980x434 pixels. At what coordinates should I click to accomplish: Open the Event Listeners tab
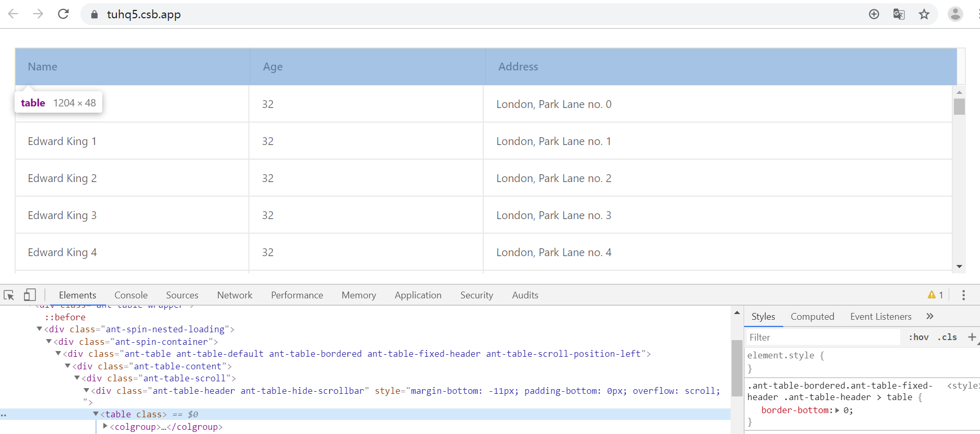coord(880,317)
